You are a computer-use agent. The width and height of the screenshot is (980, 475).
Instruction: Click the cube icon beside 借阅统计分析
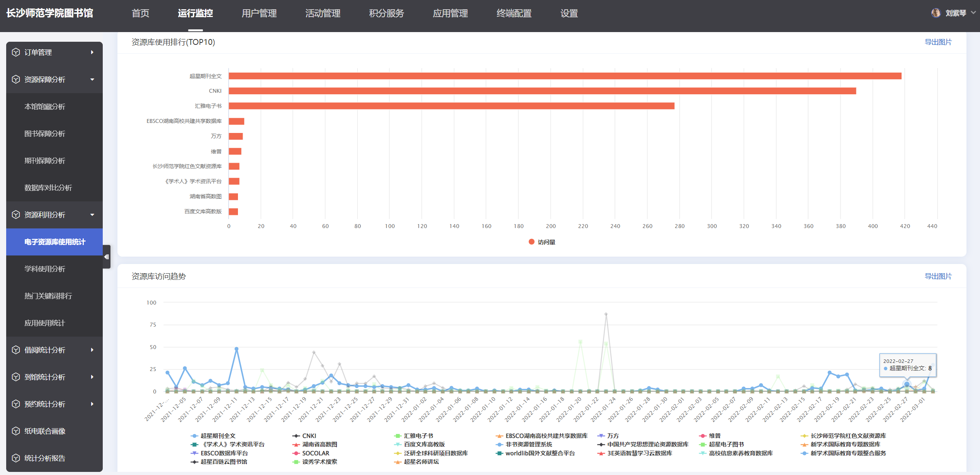(15, 350)
